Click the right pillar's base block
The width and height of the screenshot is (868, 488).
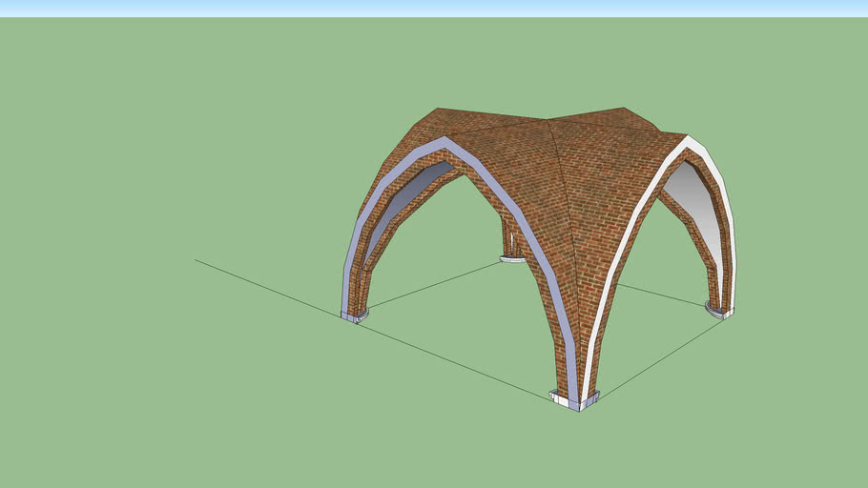coord(719,311)
